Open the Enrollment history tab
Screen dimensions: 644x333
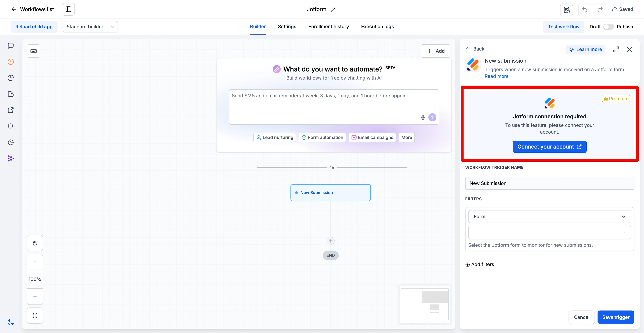tap(329, 27)
